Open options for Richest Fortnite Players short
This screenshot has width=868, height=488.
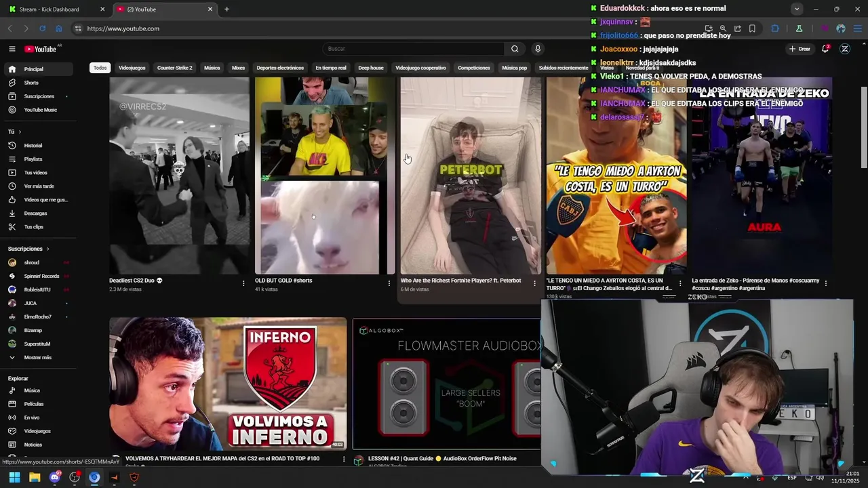(534, 283)
